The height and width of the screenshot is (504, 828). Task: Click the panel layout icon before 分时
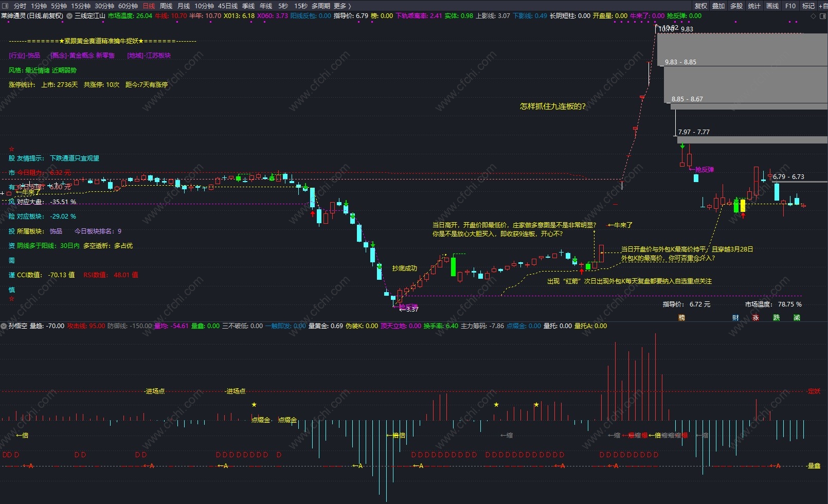coord(5,6)
